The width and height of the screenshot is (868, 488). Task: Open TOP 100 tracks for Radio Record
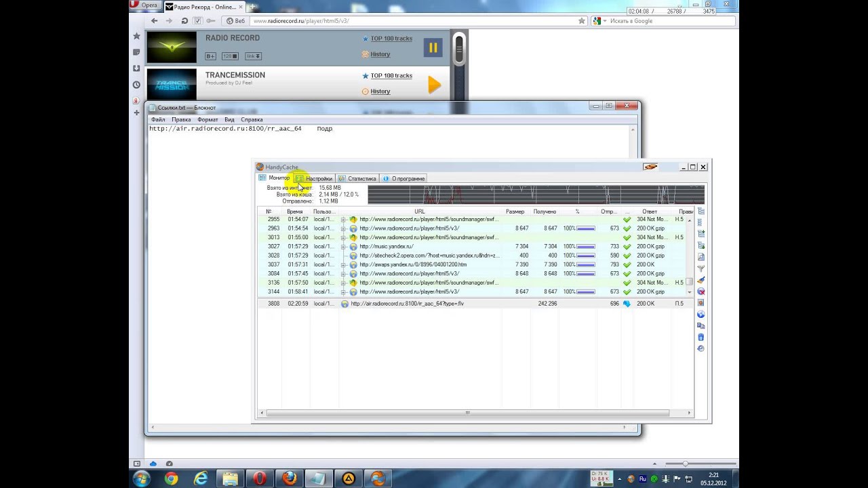391,39
